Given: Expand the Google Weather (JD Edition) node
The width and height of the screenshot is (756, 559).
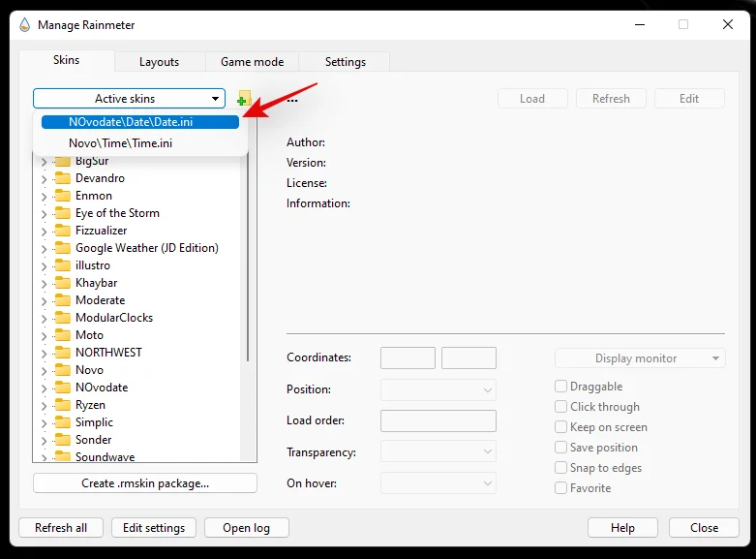Looking at the screenshot, I should 44,248.
